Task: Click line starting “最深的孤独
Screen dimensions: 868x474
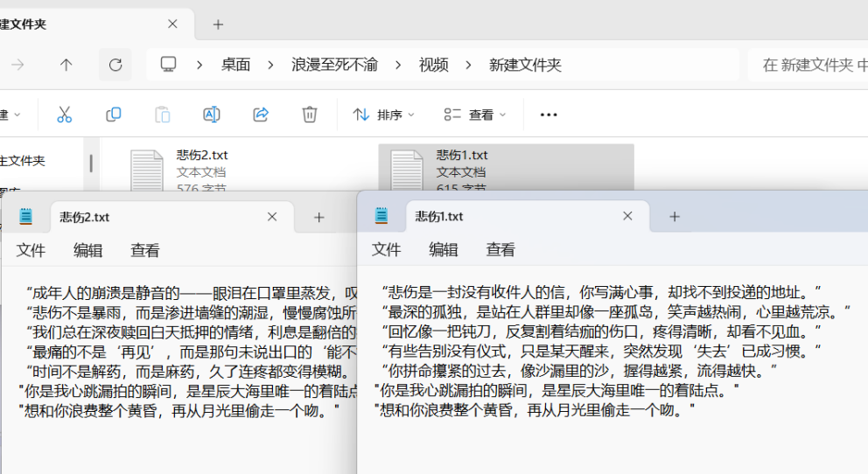Action: pos(616,312)
